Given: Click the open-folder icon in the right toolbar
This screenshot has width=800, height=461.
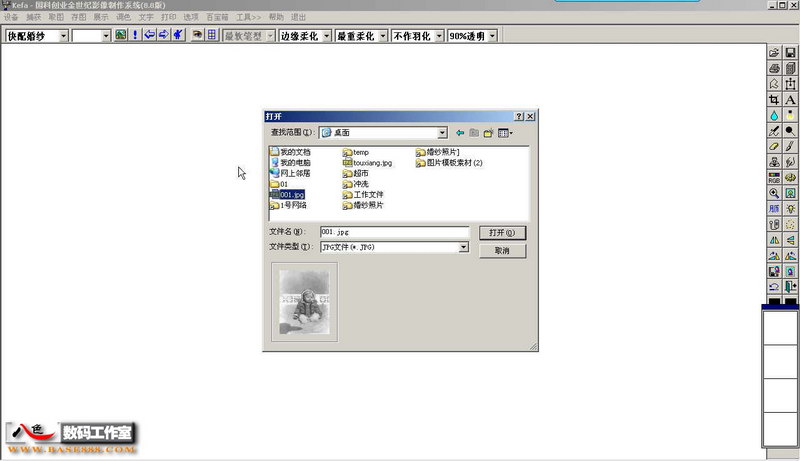Looking at the screenshot, I should [x=774, y=53].
